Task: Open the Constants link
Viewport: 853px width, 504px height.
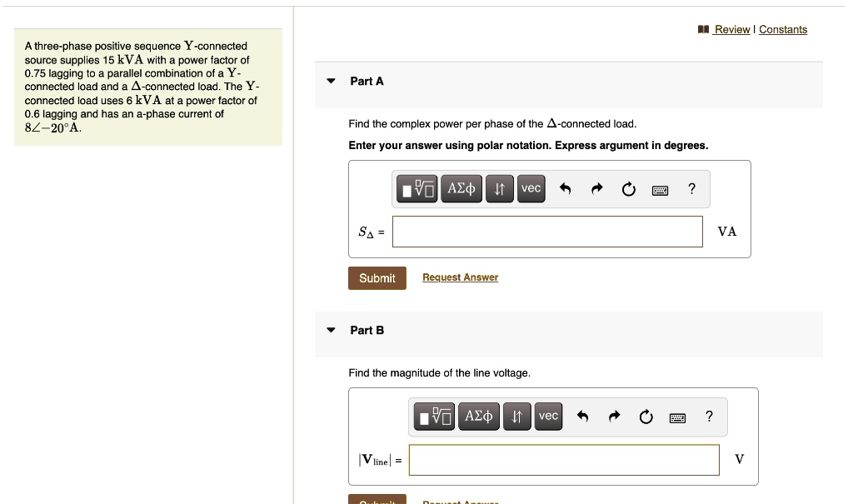Action: tap(783, 30)
